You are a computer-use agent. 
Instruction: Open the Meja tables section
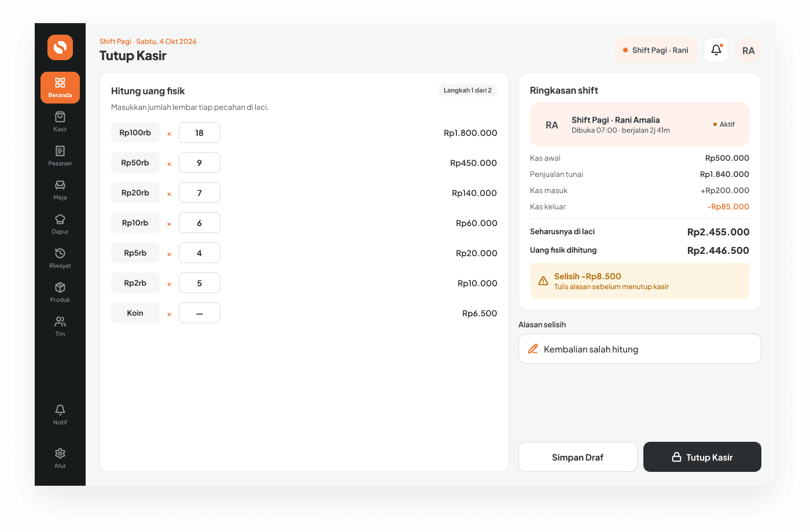click(x=60, y=190)
